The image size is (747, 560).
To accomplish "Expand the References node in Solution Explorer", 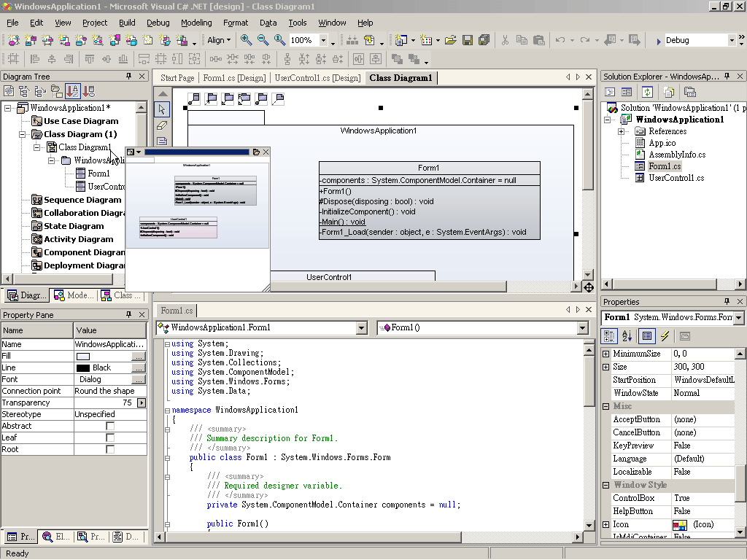I will 622,131.
